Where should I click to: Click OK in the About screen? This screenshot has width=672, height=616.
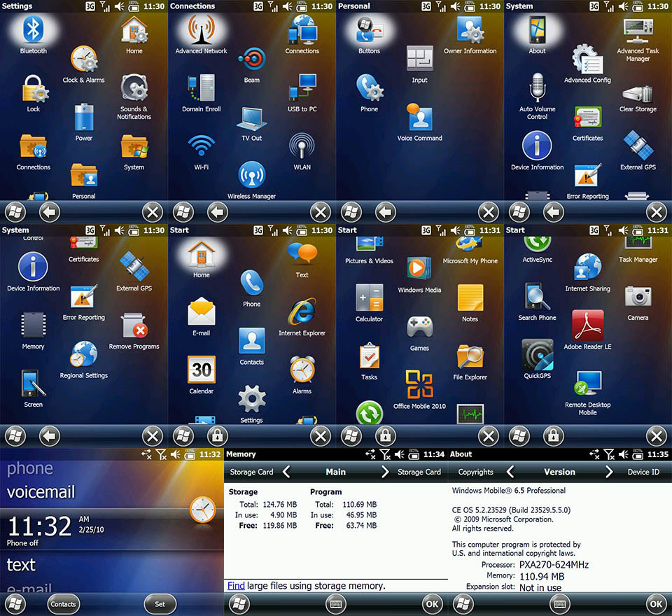656,604
